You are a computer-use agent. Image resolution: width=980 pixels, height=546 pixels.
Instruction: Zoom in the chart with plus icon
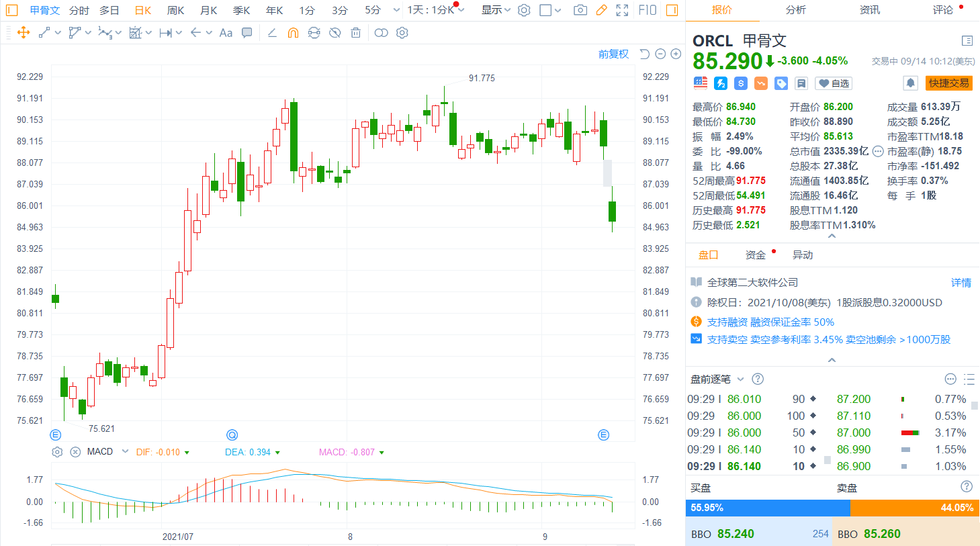[x=676, y=54]
